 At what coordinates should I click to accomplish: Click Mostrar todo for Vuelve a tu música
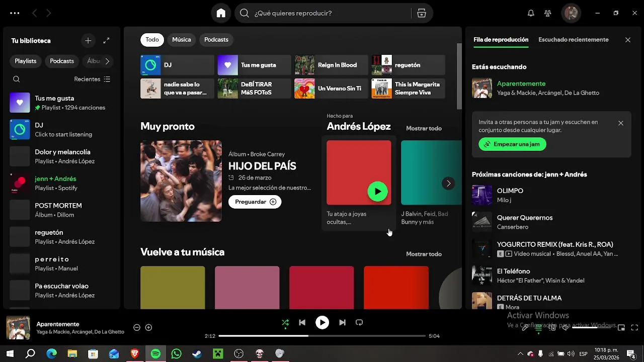[424, 254]
